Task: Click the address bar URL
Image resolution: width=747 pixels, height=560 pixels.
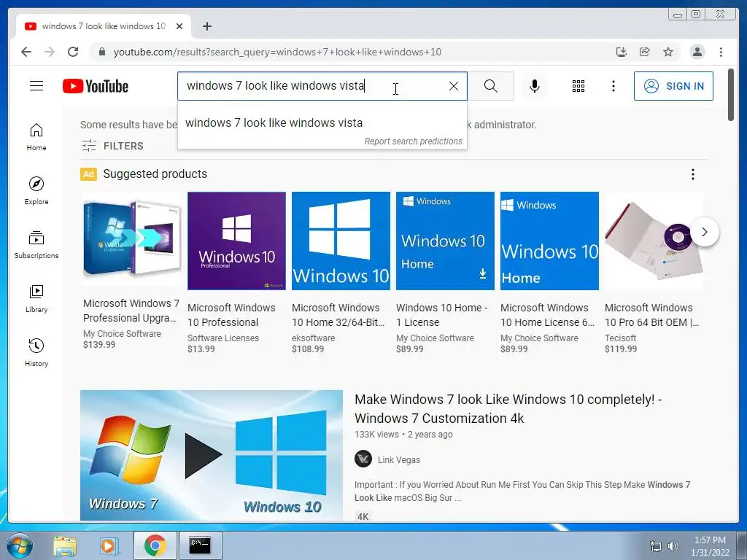Action: pyautogui.click(x=277, y=52)
